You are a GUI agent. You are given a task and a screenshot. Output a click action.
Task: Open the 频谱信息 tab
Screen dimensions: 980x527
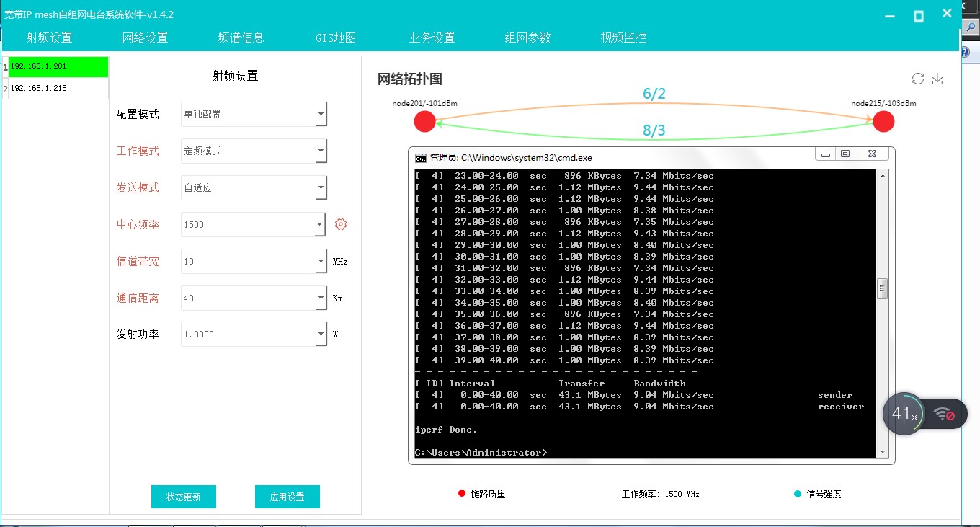point(241,37)
